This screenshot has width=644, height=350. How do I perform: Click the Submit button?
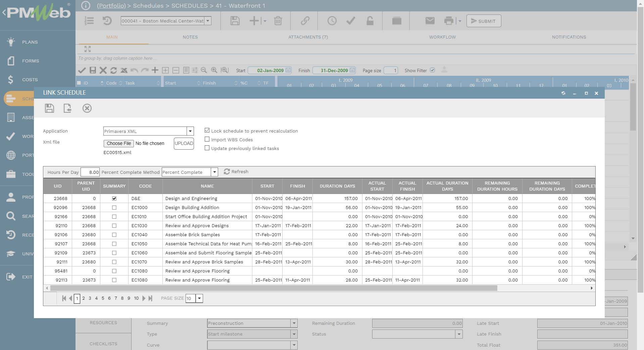coord(484,21)
